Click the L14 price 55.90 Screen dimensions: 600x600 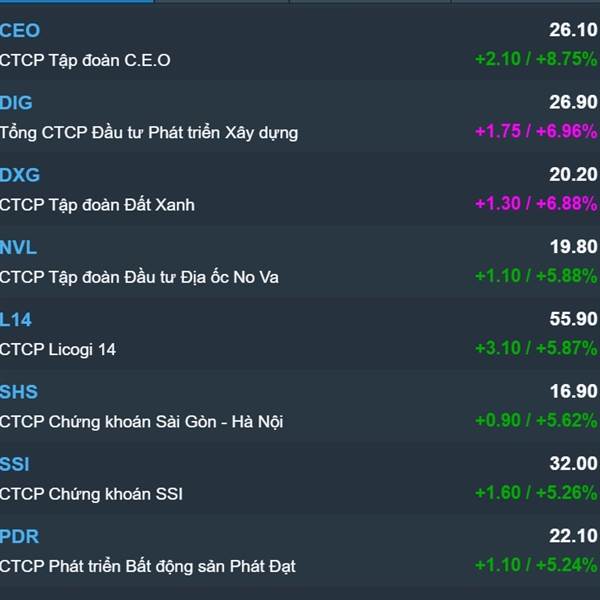tap(573, 320)
